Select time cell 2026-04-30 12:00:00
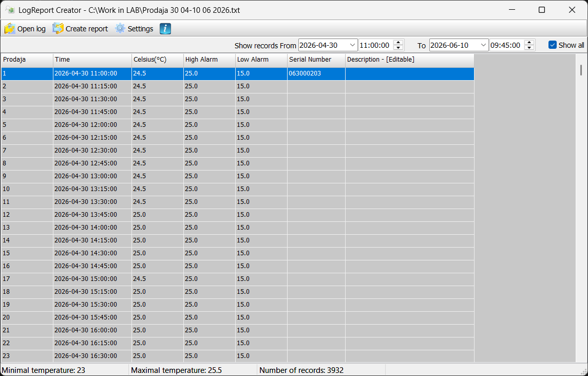588x376 pixels. point(92,125)
